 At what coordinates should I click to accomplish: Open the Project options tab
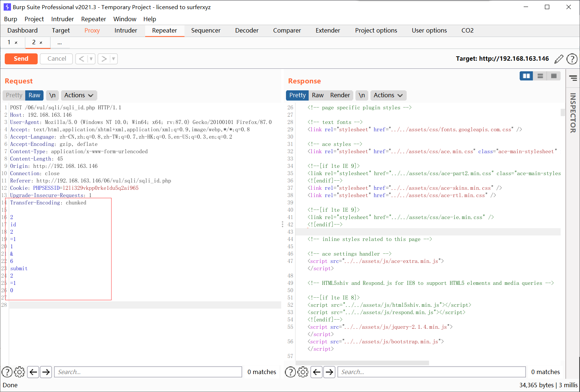pos(376,30)
